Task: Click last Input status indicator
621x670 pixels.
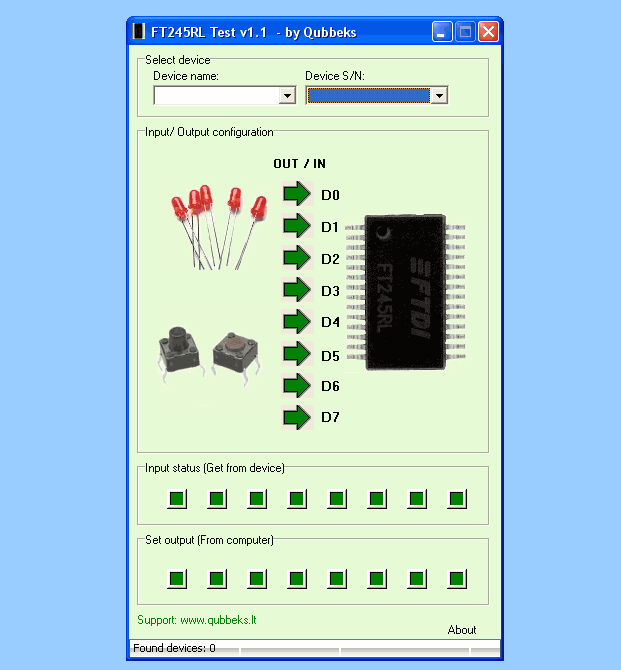Action: coord(457,499)
